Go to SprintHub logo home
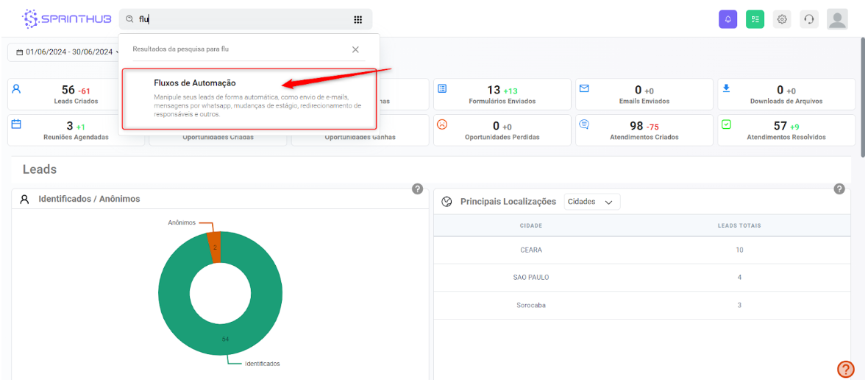Viewport: 868px width, 380px height. click(x=66, y=19)
